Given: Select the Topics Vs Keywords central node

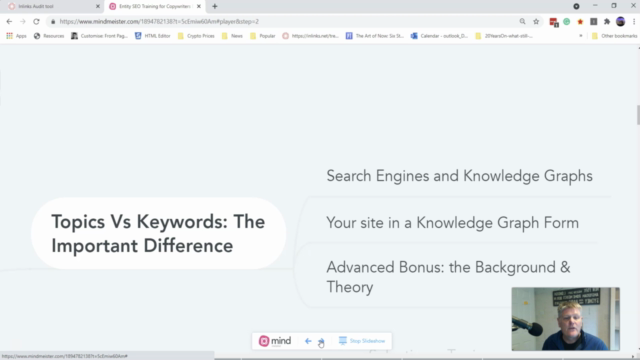Looking at the screenshot, I should click(x=158, y=233).
